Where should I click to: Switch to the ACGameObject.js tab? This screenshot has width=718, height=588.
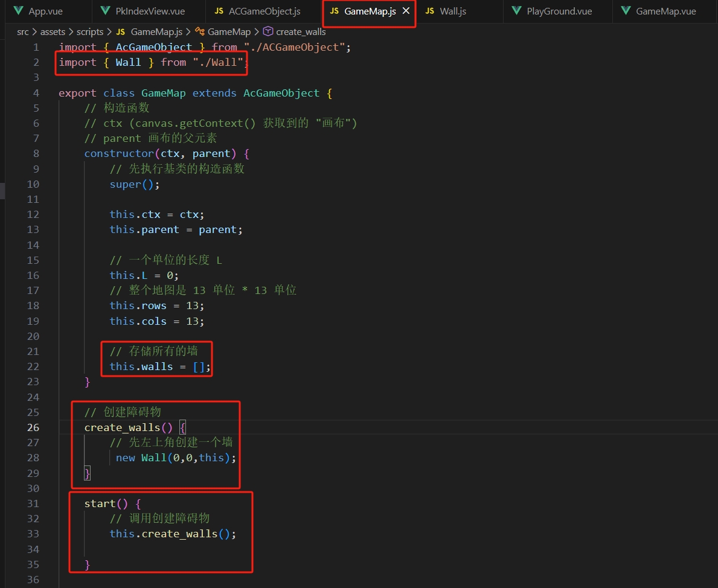point(264,11)
